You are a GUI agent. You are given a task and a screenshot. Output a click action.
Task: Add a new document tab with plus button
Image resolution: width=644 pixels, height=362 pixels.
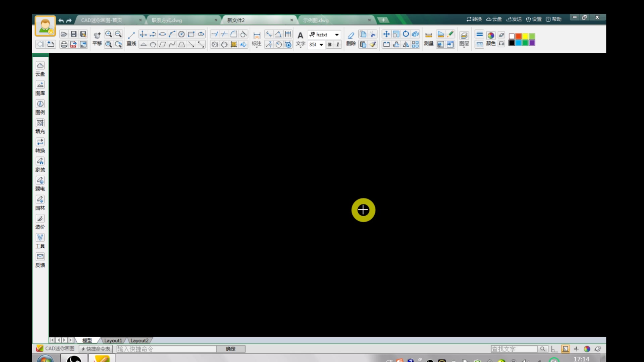[x=383, y=20]
